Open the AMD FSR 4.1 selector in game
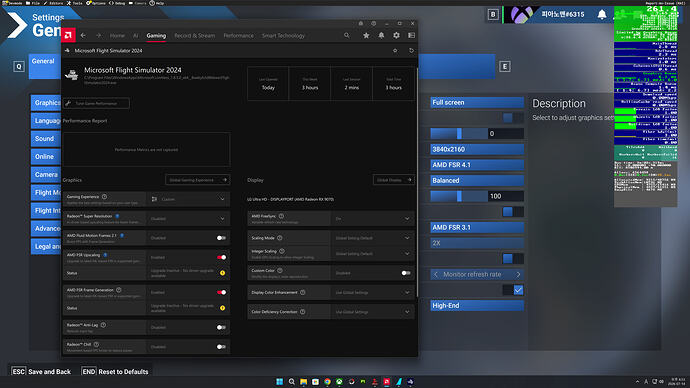This screenshot has width=690, height=388. 477,165
